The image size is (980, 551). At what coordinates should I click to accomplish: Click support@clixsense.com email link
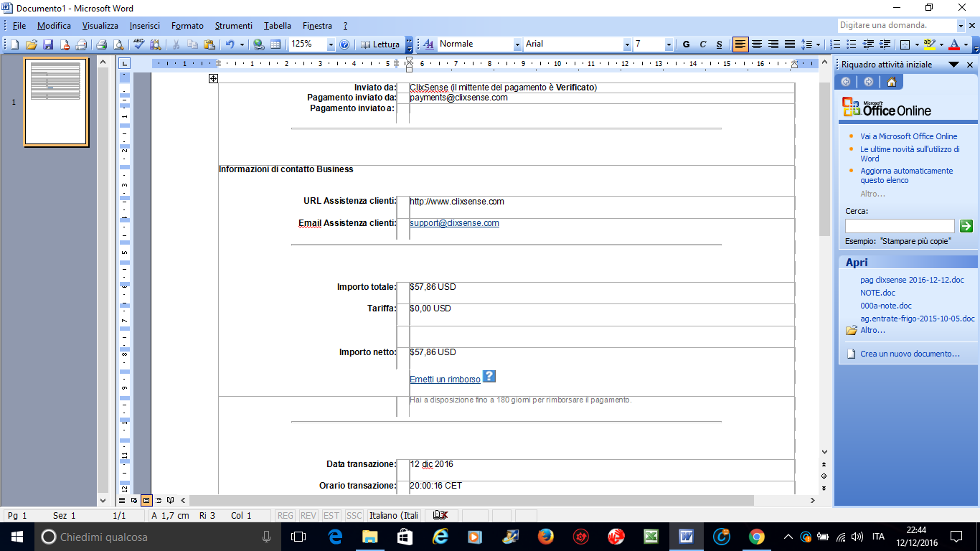pos(454,223)
